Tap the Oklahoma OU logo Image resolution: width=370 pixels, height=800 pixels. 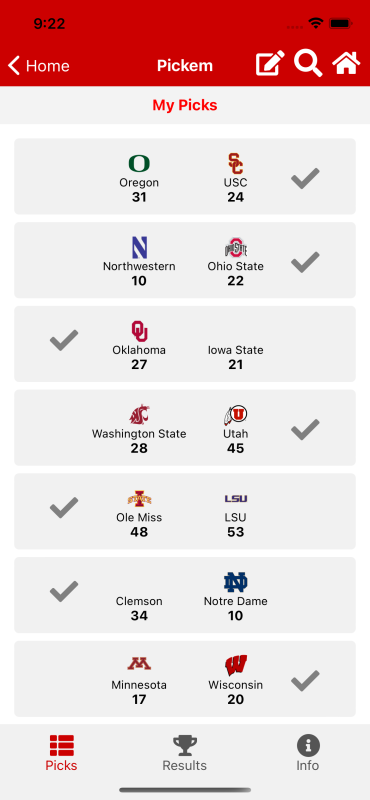point(139,331)
